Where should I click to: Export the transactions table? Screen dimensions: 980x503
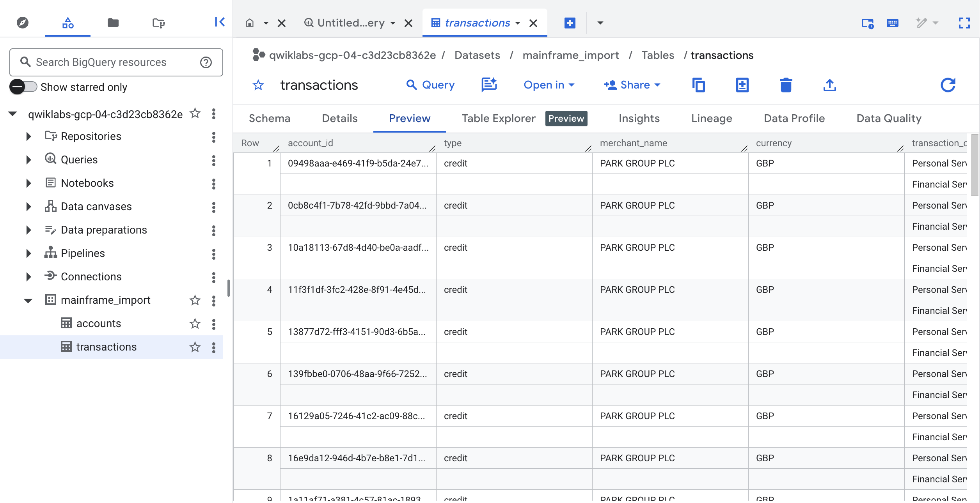829,85
